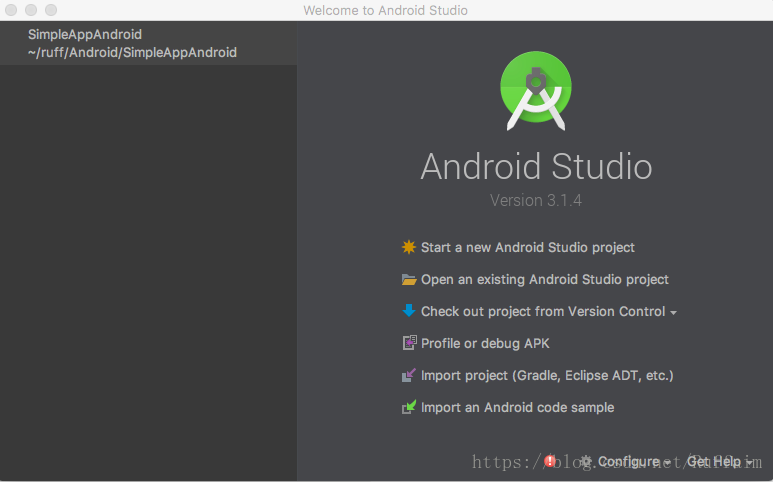Open the Get Help dropdown menu

(x=719, y=462)
